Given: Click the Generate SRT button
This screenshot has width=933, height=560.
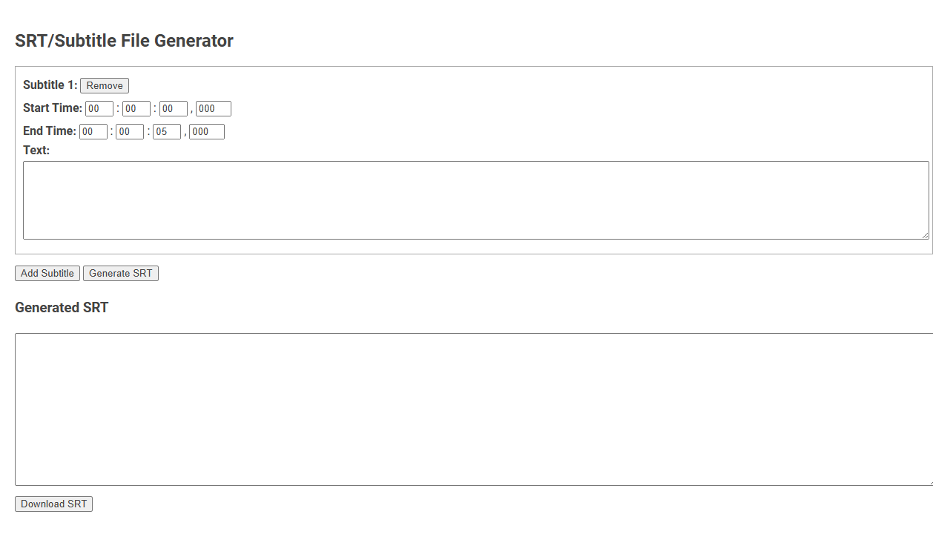Looking at the screenshot, I should pos(120,273).
